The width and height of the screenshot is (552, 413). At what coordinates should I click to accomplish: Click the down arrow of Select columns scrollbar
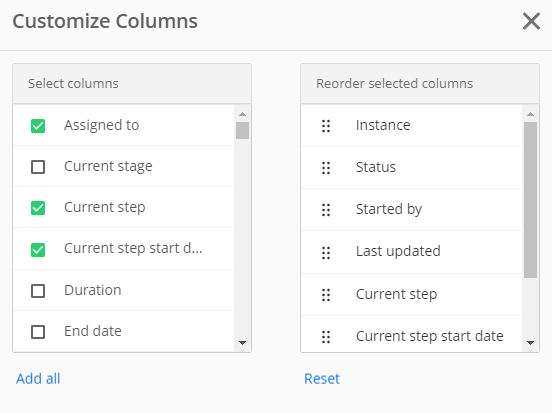[x=242, y=343]
